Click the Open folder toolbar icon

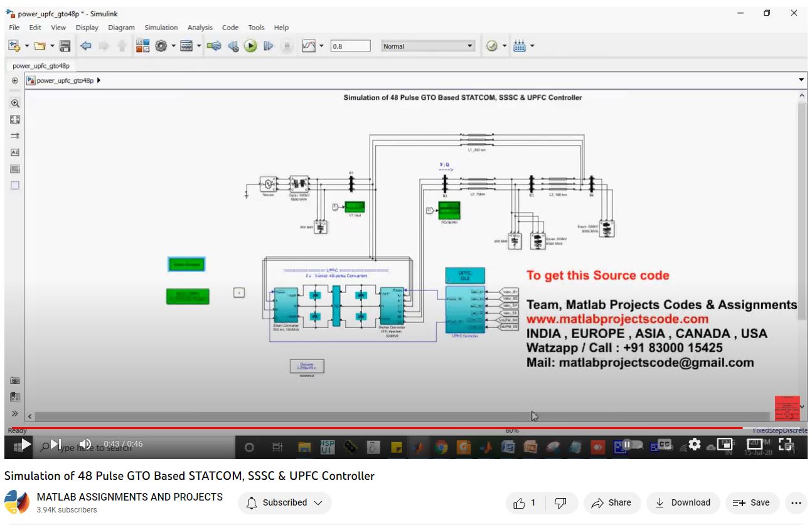point(40,46)
